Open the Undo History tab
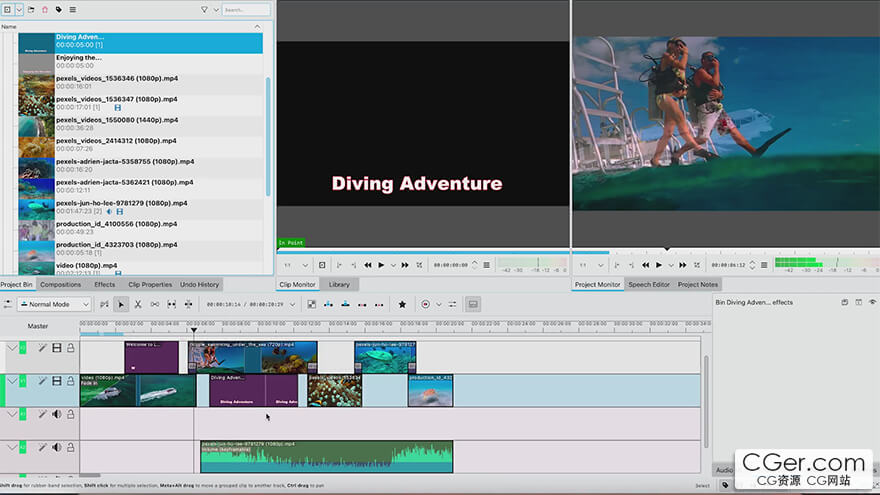880x495 pixels. 199,285
